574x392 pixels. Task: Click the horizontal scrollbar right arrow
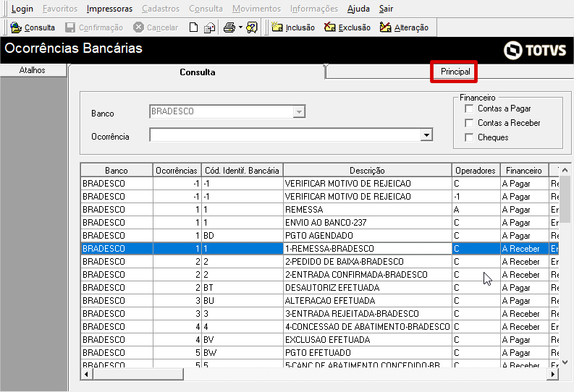[x=552, y=374]
